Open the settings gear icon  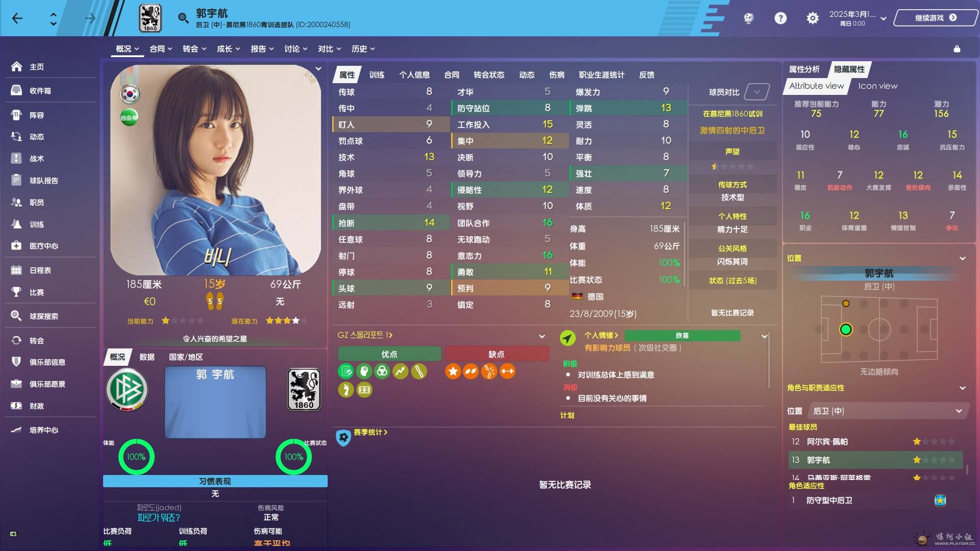point(812,18)
